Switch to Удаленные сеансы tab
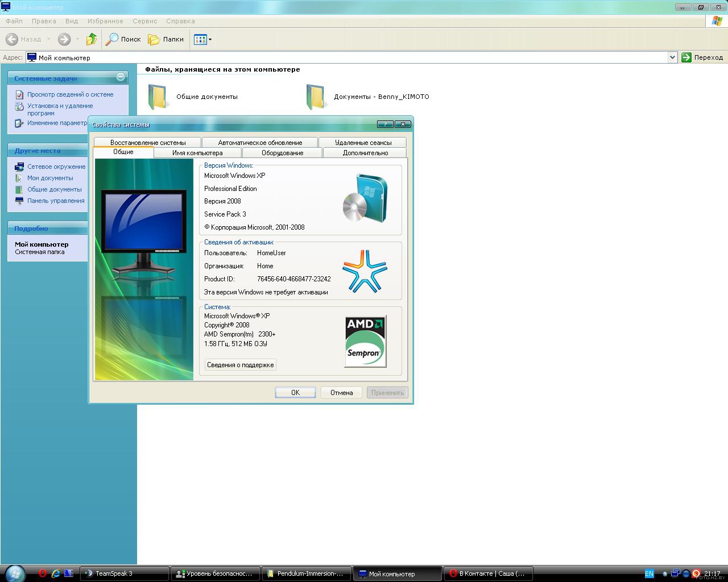 pyautogui.click(x=363, y=142)
